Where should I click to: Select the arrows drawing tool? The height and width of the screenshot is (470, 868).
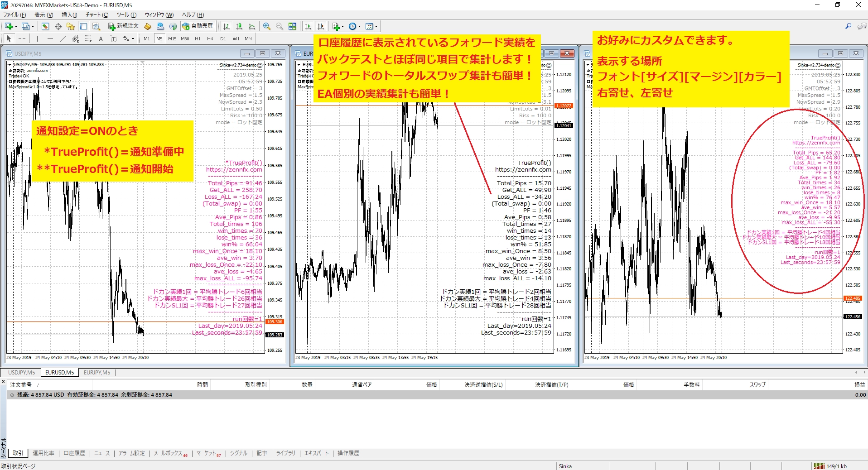126,38
